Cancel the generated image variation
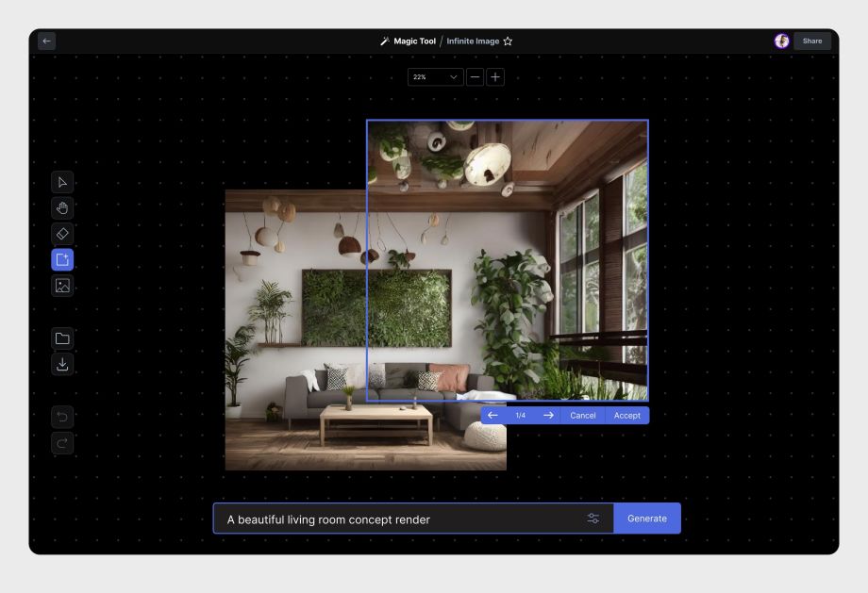Image resolution: width=868 pixels, height=593 pixels. tap(582, 416)
